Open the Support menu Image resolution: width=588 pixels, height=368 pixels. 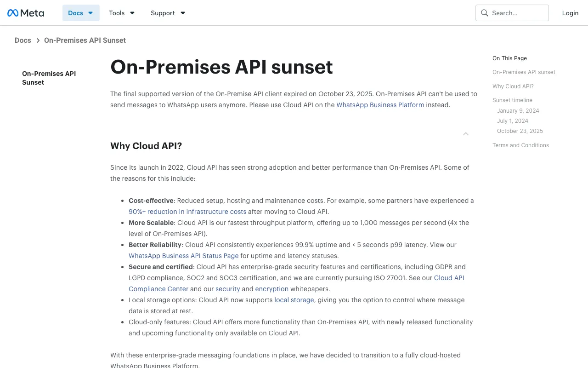tap(168, 13)
